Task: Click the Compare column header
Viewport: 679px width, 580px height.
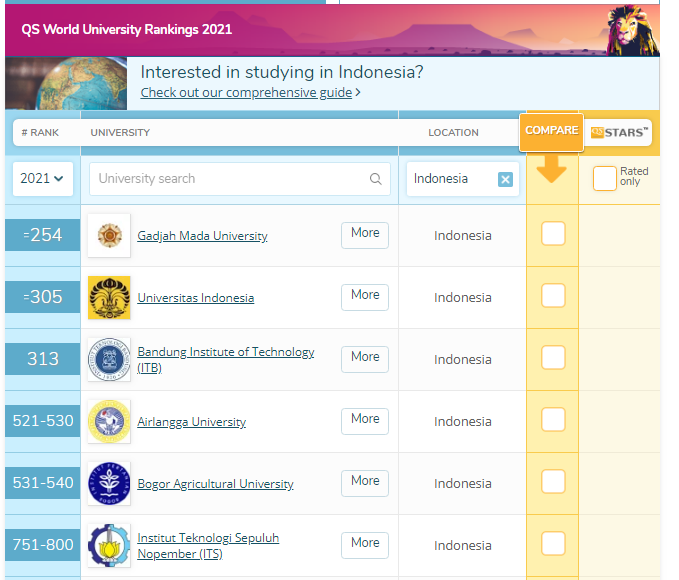Action: tap(551, 131)
